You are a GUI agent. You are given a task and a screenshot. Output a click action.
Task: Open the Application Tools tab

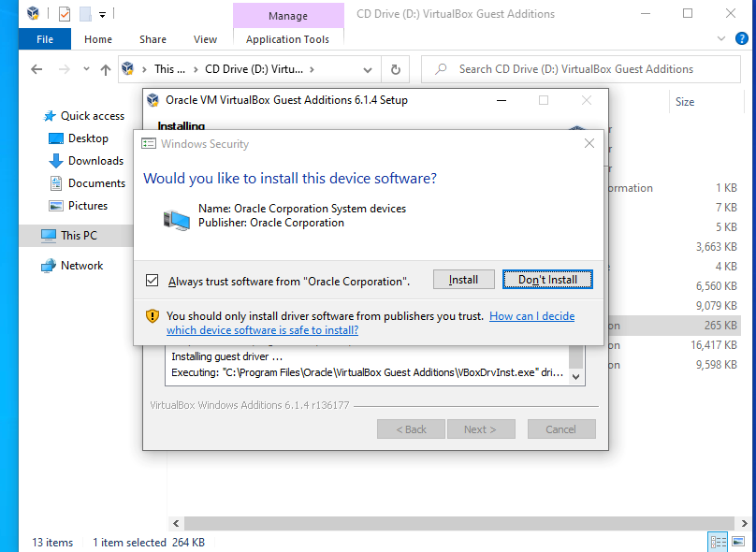click(288, 39)
